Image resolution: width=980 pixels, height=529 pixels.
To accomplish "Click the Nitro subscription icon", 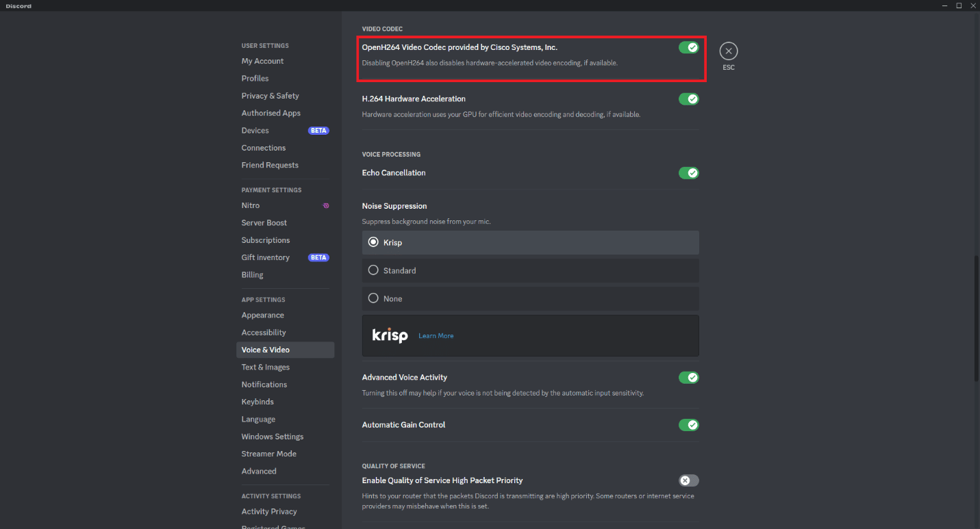I will (x=325, y=205).
